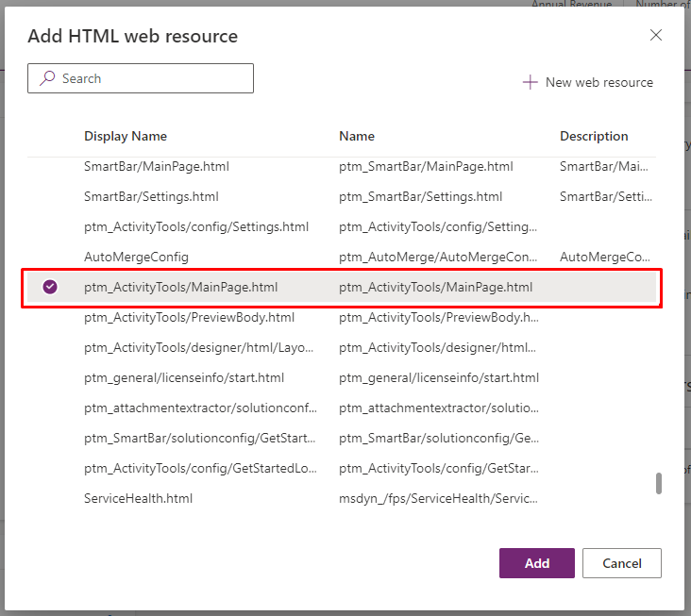Click the Cancel button
This screenshot has width=691, height=616.
click(621, 563)
